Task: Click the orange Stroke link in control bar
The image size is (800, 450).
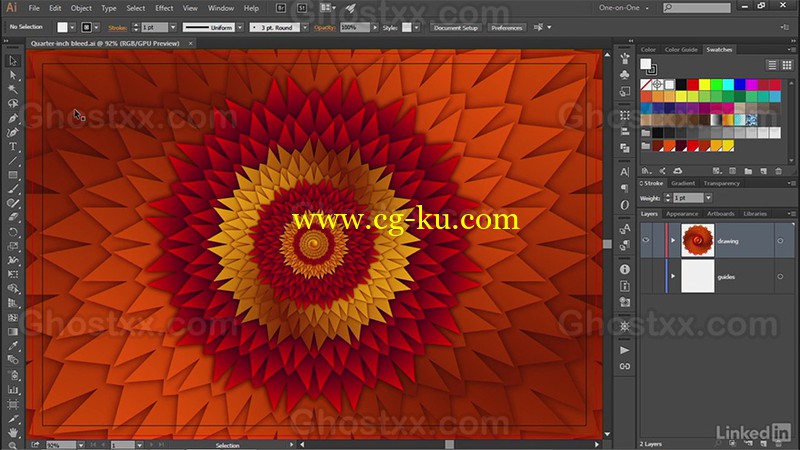Action: click(117, 28)
